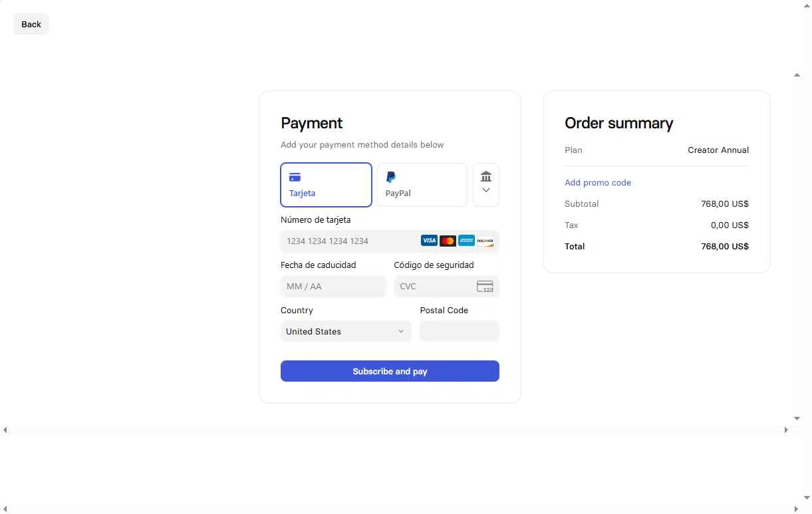Switch to the PayPal payment tab
Image resolution: width=812 pixels, height=514 pixels.
tap(422, 185)
